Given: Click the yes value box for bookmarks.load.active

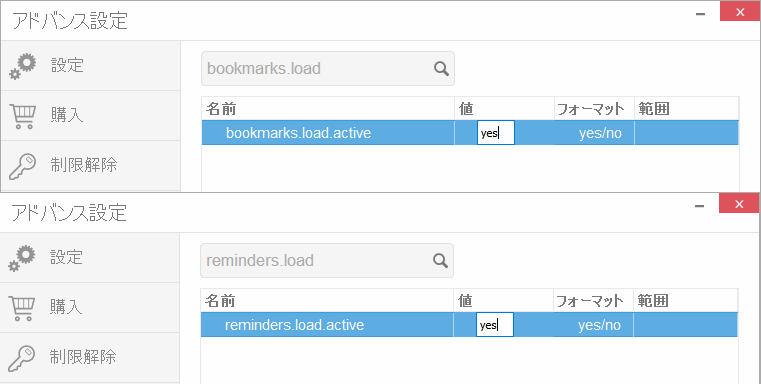Looking at the screenshot, I should (x=496, y=133).
